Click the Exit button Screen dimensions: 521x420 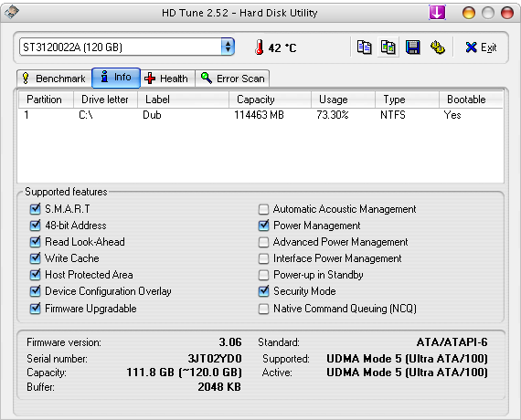[x=481, y=47]
